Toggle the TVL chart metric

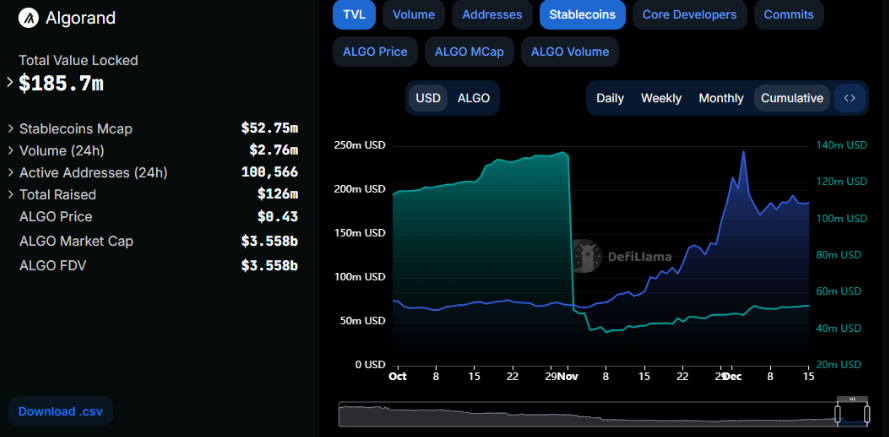[354, 15]
